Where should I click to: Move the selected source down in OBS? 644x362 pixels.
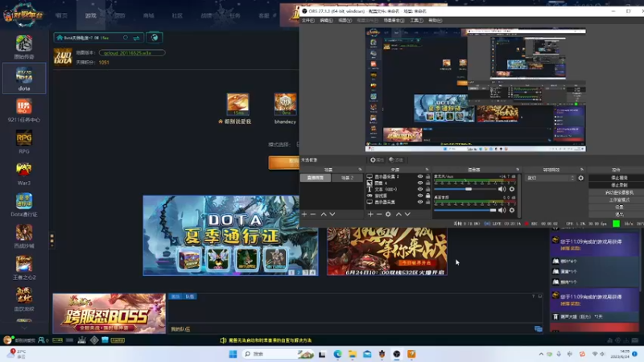tap(407, 214)
